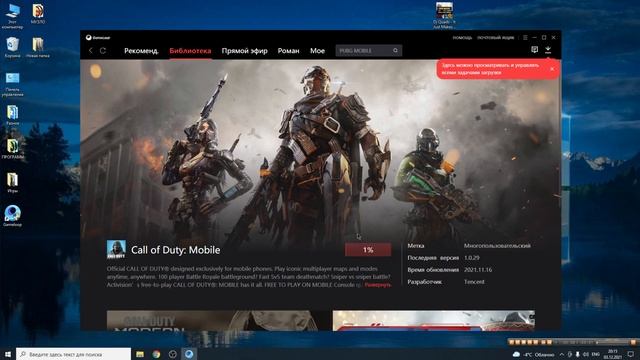Screen dimensions: 640x360
Task: Open the Рекоменд. tab
Action: click(141, 51)
